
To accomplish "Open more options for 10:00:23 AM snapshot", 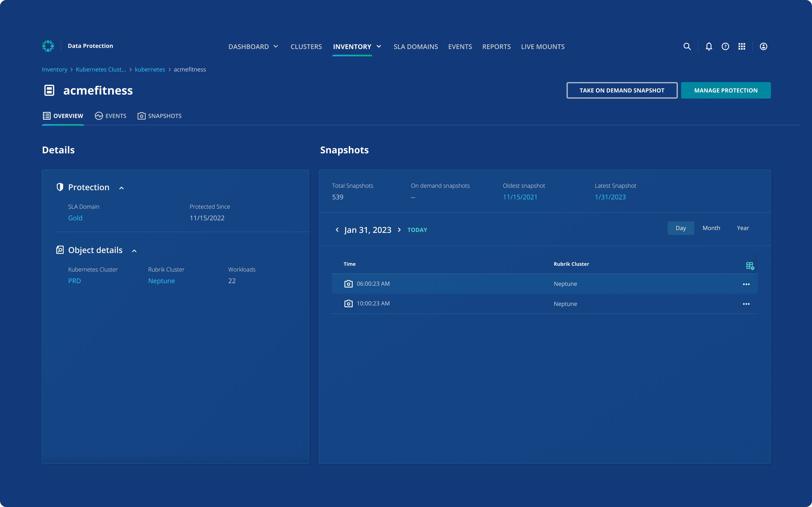I will click(746, 304).
